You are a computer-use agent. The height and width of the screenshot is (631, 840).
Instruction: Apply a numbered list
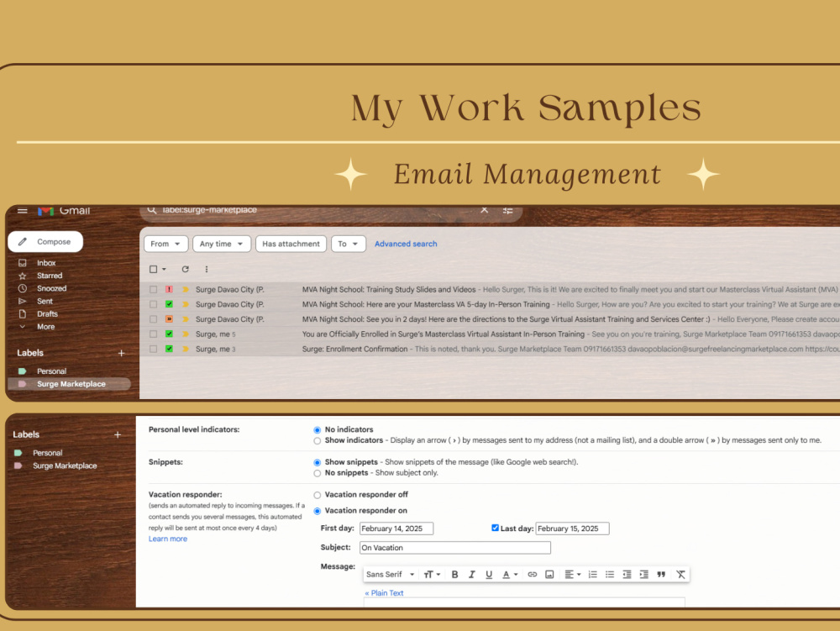coord(592,575)
